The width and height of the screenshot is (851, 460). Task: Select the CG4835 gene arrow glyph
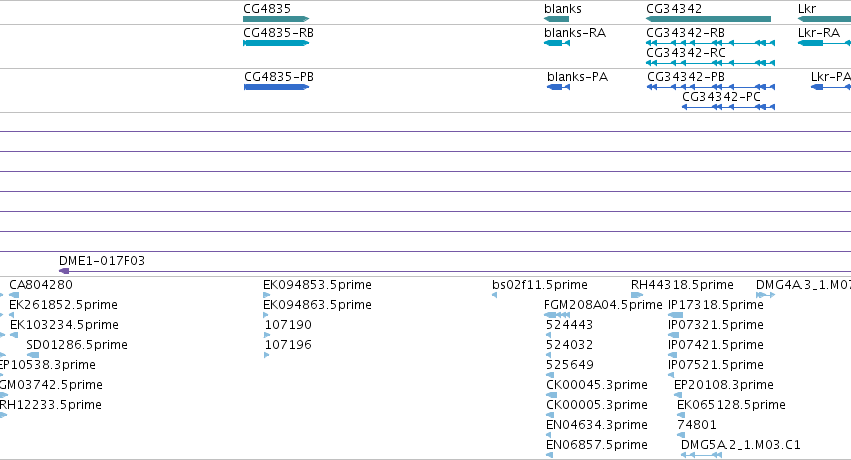click(x=276, y=19)
